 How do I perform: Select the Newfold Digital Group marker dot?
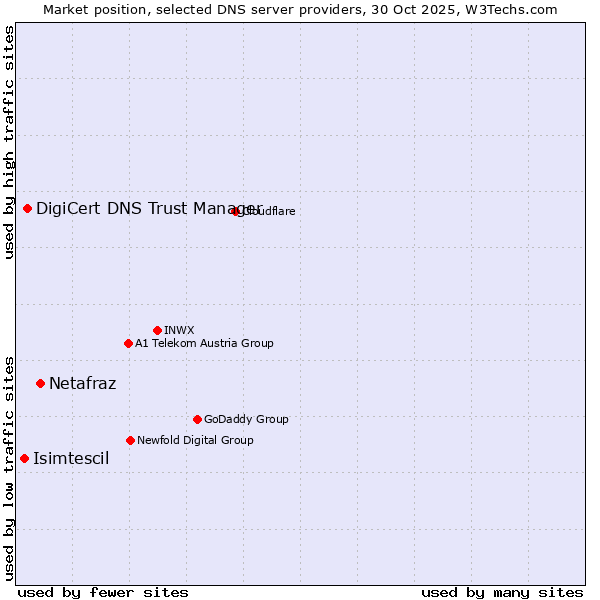click(130, 440)
